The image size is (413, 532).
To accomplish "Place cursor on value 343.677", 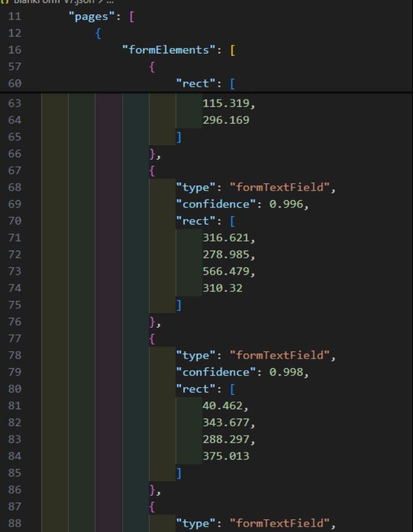I will [x=226, y=422].
